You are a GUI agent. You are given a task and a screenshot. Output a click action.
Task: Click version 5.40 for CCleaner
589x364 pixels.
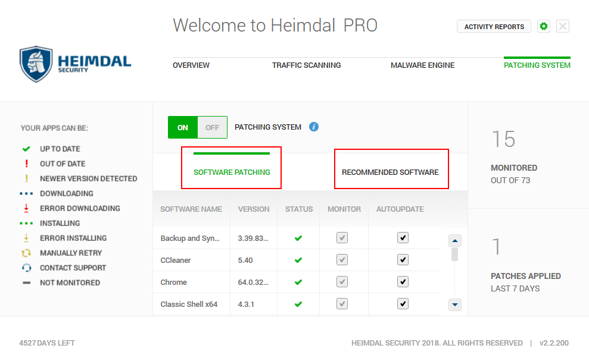click(245, 261)
